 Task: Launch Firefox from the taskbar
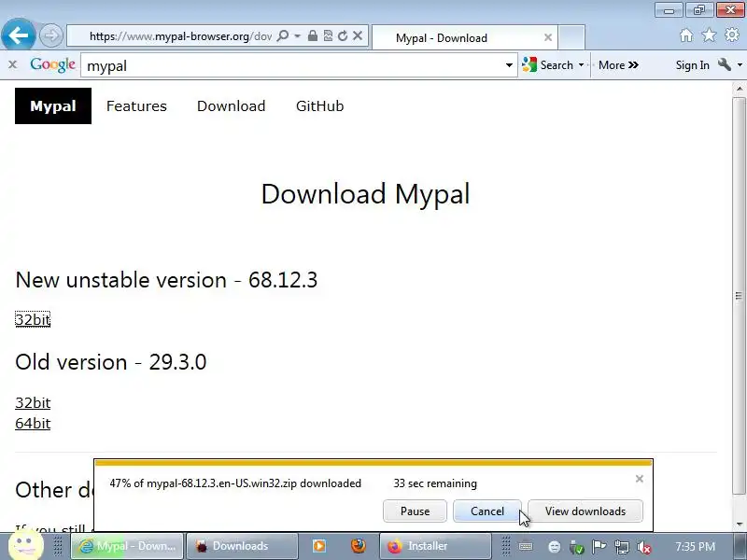point(359,546)
